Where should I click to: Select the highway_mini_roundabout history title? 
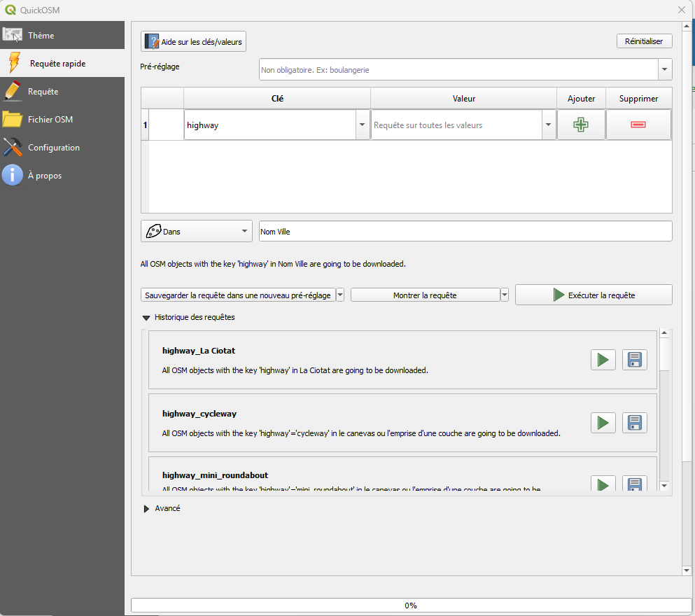[x=215, y=475]
